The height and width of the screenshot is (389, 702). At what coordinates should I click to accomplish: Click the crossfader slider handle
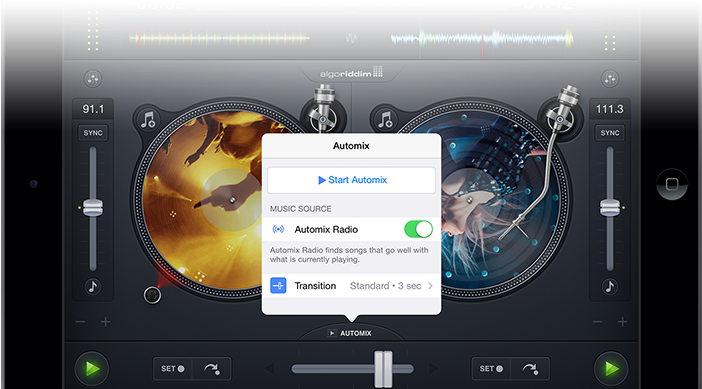click(383, 369)
